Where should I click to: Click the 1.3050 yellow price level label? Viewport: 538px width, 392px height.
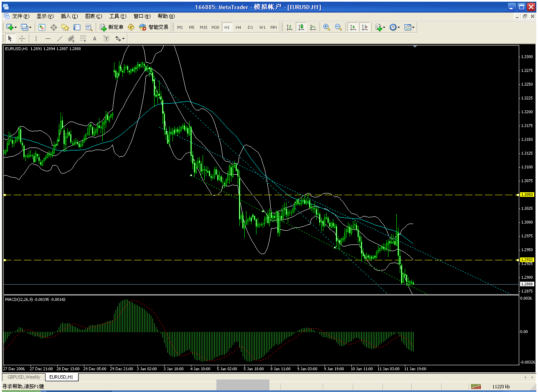[527, 195]
